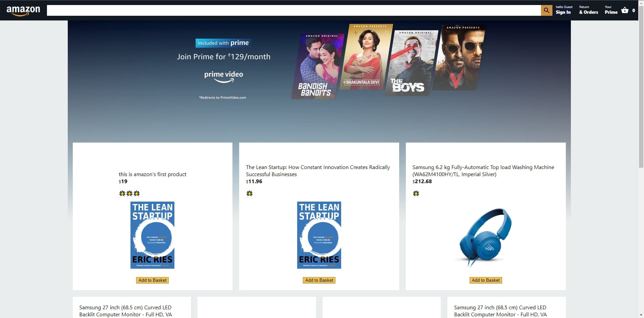Click price $19

[123, 181]
